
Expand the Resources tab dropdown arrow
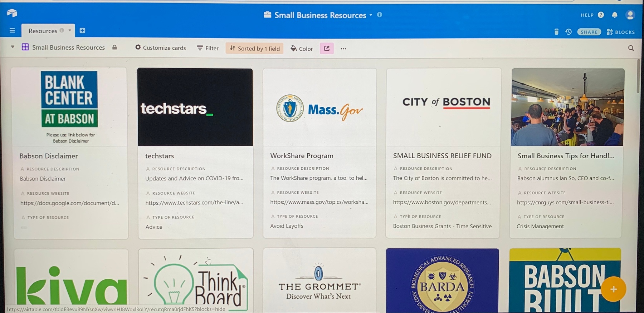(x=70, y=31)
